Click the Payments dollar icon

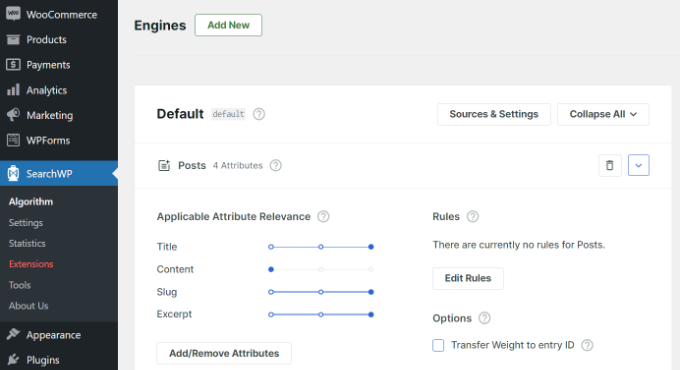(x=13, y=65)
